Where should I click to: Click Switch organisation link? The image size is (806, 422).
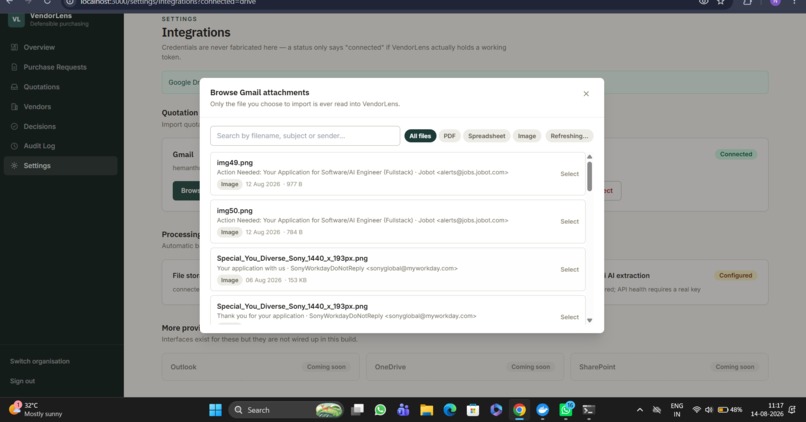(x=40, y=361)
